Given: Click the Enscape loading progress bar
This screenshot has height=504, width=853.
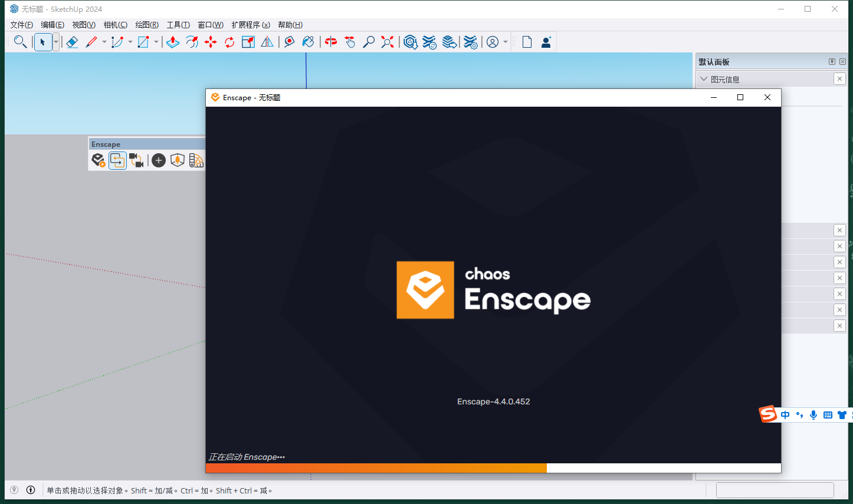Looking at the screenshot, I should pyautogui.click(x=493, y=468).
